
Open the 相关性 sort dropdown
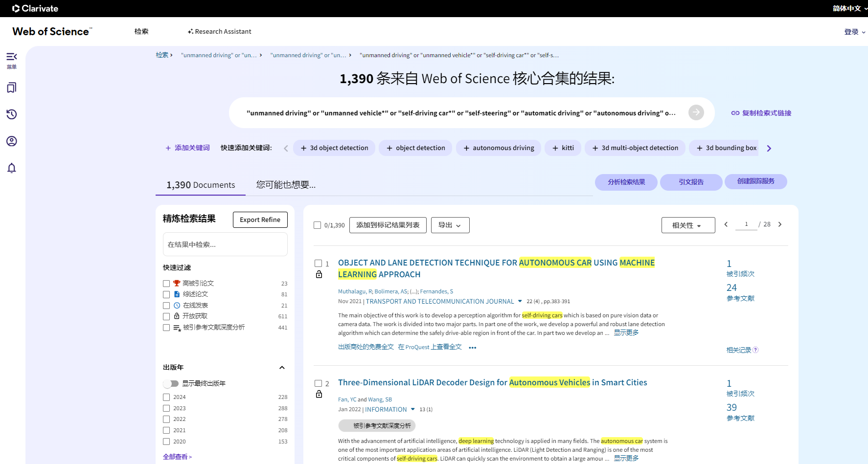coord(688,225)
